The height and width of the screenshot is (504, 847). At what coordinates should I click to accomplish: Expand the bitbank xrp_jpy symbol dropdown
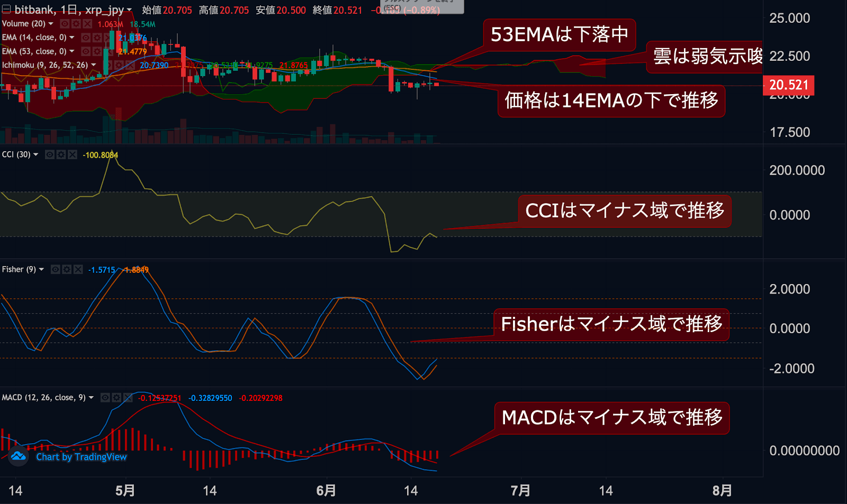[x=129, y=10]
